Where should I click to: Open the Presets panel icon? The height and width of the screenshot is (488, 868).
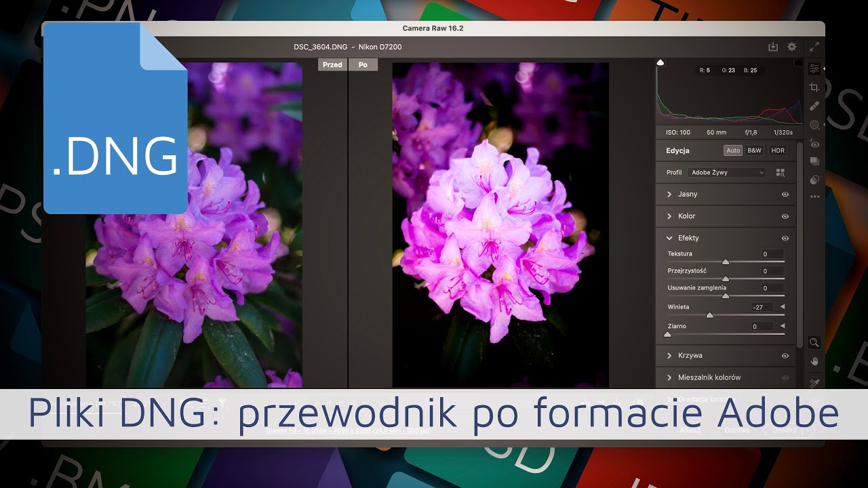click(x=814, y=180)
